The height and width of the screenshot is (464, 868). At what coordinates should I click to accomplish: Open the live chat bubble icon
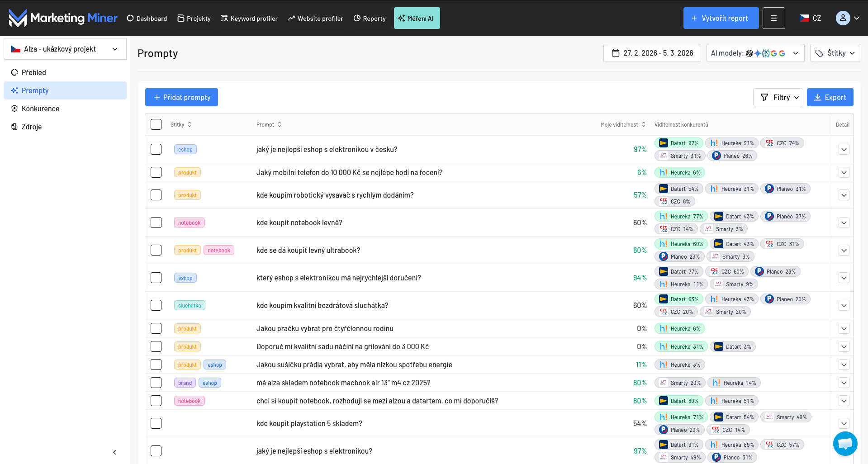845,444
